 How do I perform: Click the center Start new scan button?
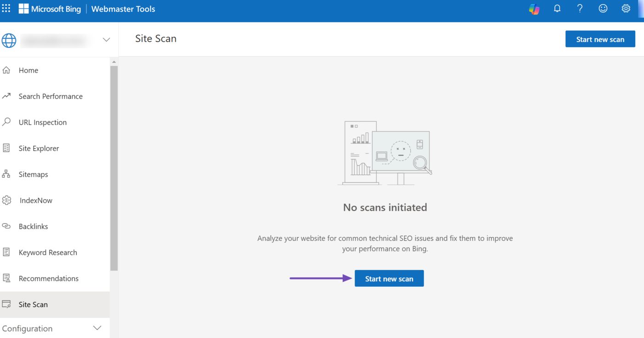389,279
